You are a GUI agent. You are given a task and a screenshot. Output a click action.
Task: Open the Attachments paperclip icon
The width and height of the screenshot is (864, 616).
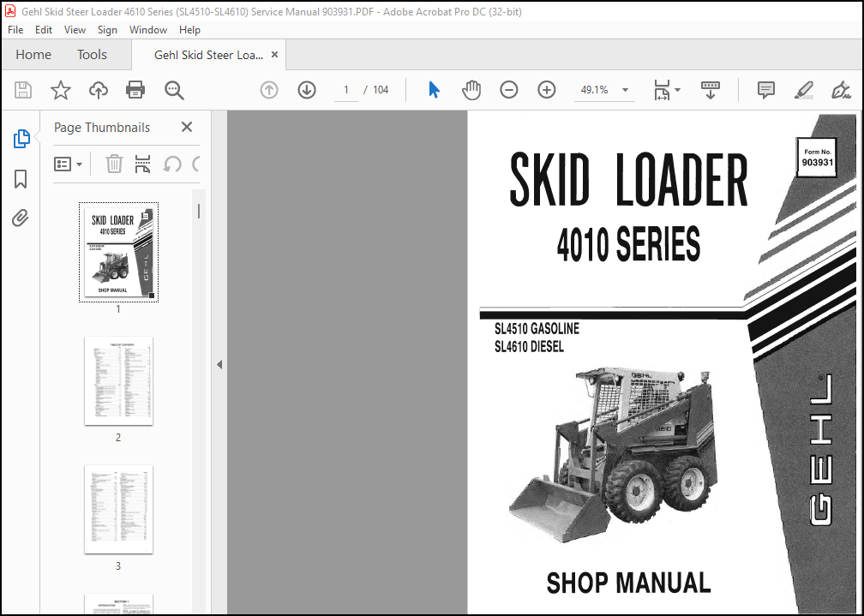point(21,218)
